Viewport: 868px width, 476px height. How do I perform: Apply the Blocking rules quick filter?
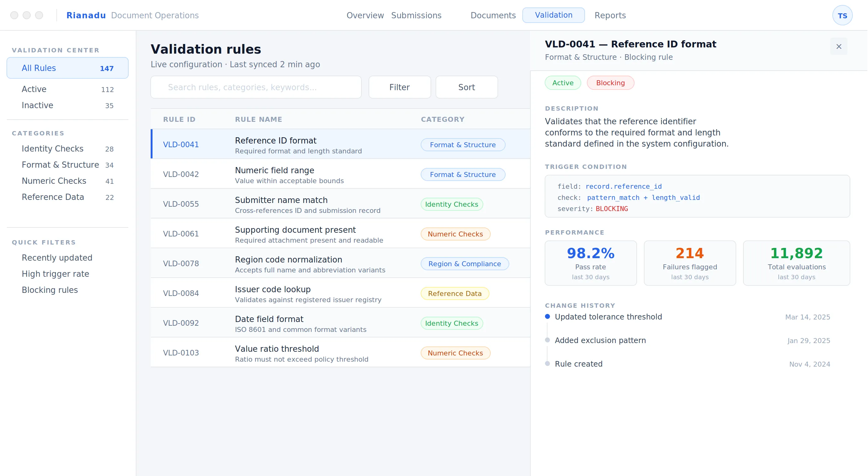[x=50, y=290]
